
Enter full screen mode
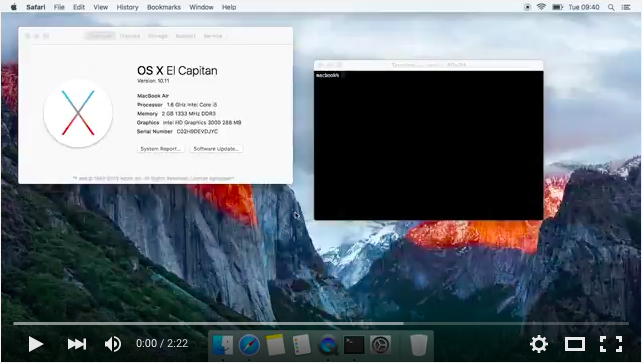click(x=611, y=344)
